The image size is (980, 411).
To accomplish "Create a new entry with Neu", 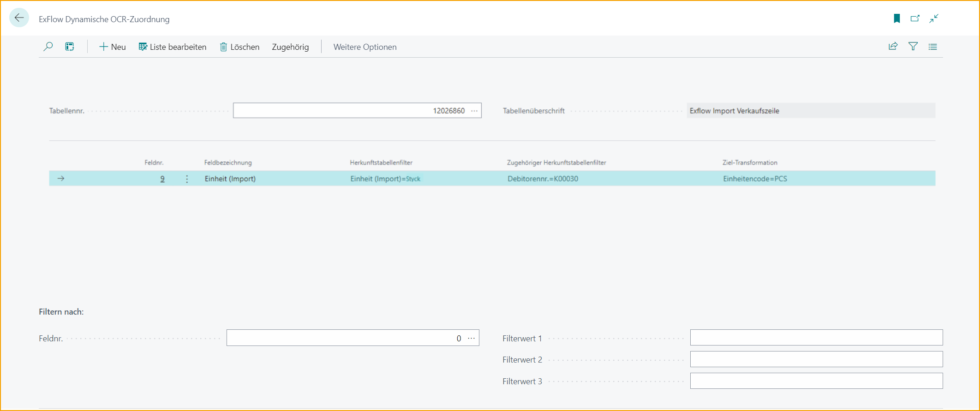I will 113,47.
